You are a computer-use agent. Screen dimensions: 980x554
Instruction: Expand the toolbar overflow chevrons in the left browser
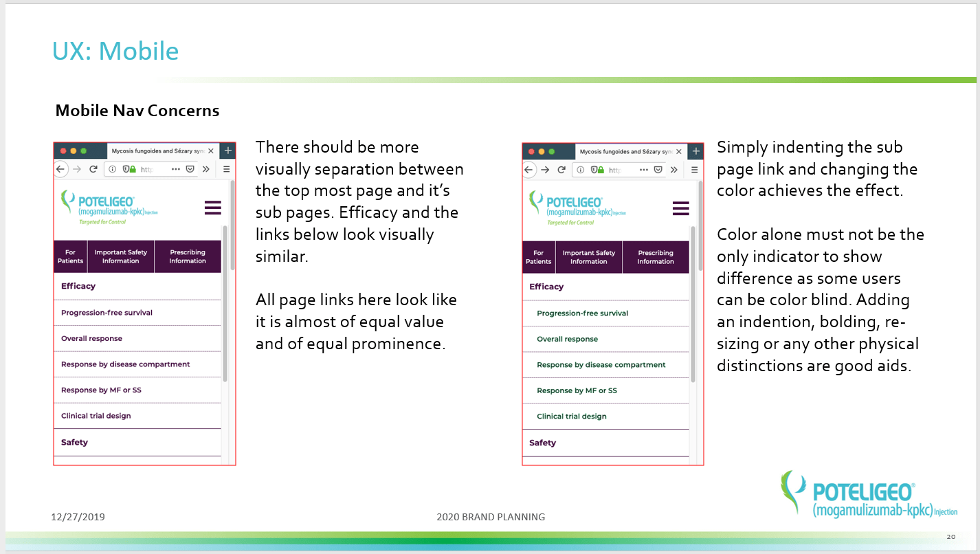[x=205, y=168]
